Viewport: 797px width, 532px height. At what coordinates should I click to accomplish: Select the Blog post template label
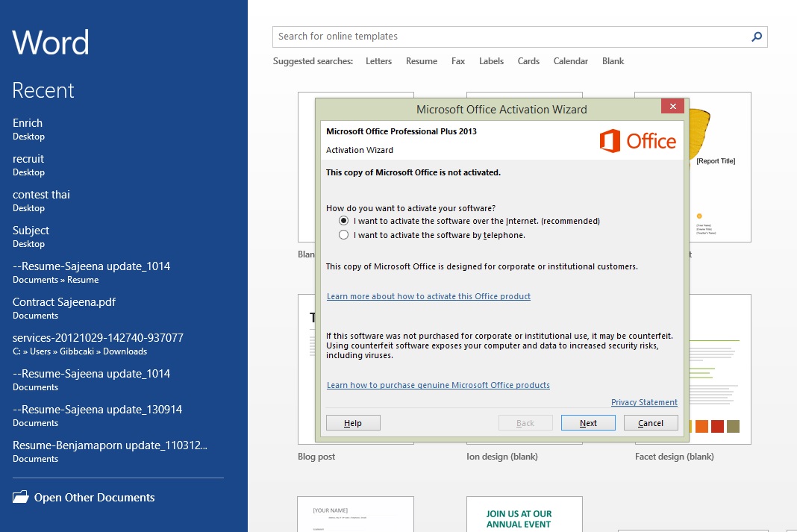coord(316,457)
